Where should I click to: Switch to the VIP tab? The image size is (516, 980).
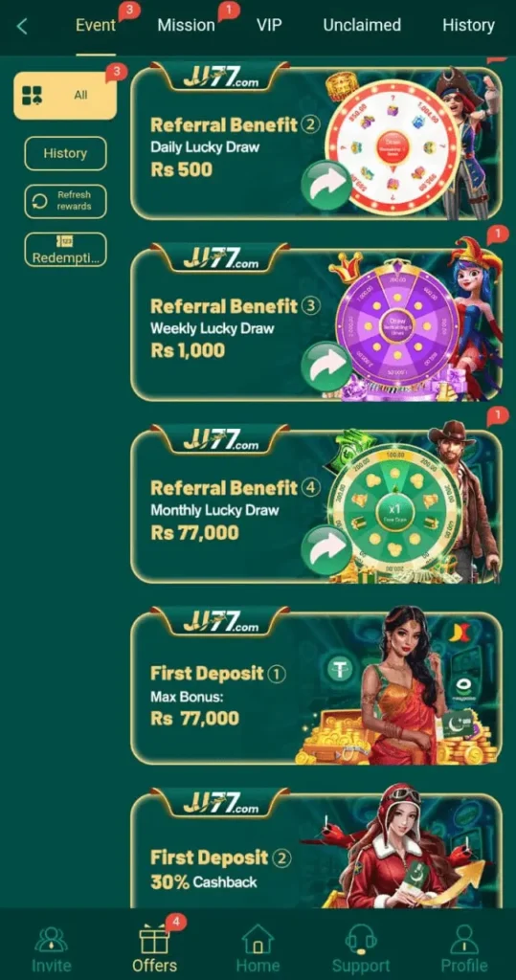click(x=269, y=25)
